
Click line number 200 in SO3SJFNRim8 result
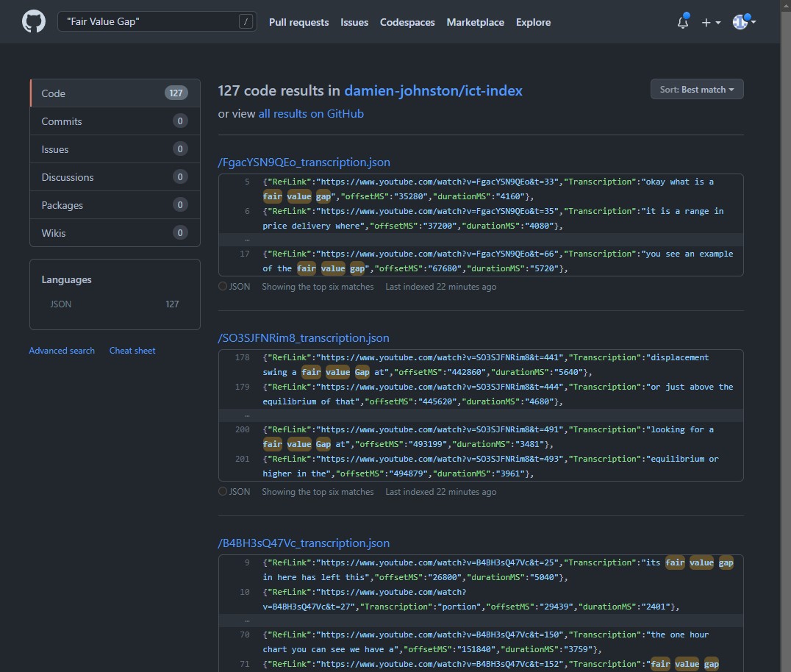tap(242, 429)
